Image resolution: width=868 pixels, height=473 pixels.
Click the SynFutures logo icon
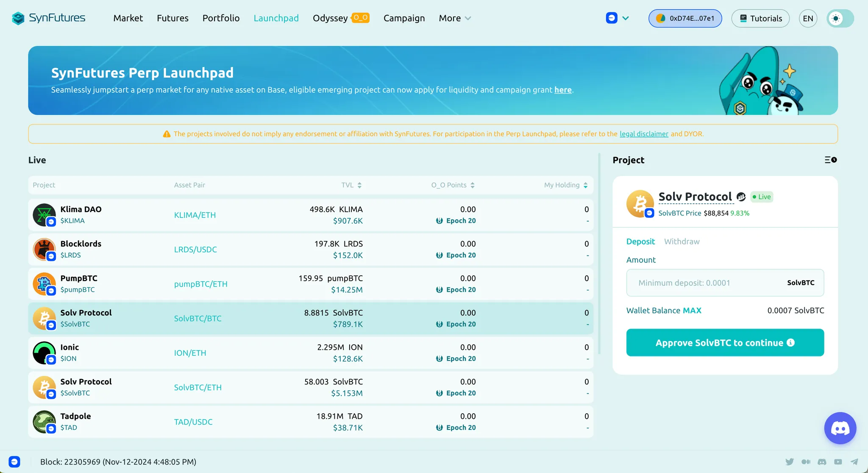pos(18,18)
